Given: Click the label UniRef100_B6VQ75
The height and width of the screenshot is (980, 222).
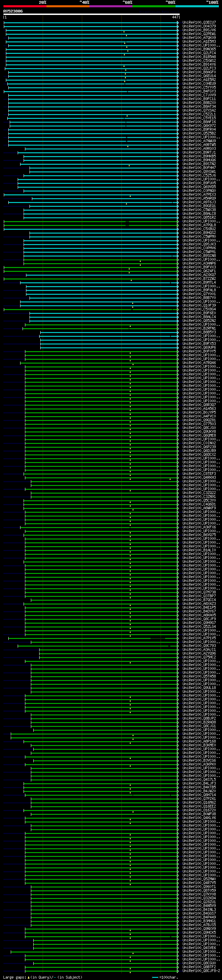Looking at the screenshot, I should point(199,535).
